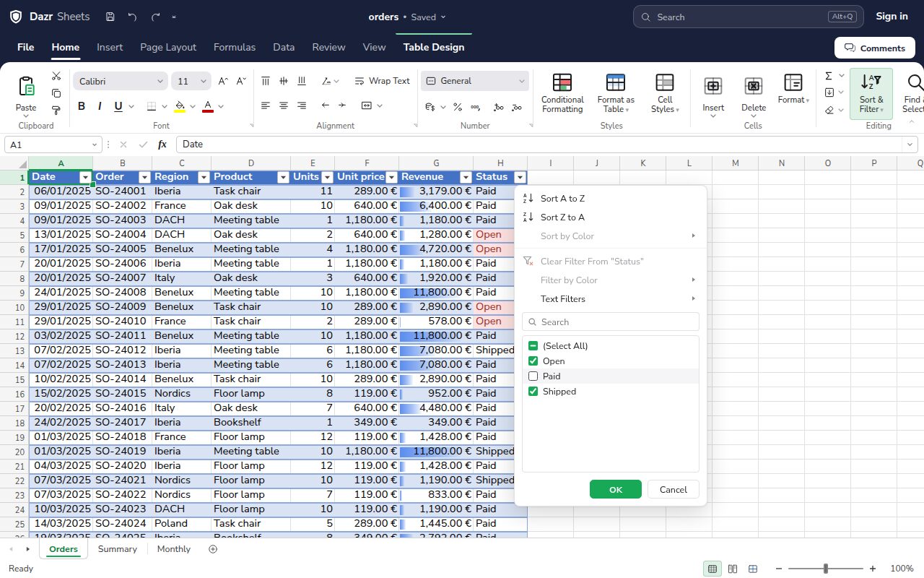Open the Region column filter dropdown

click(204, 177)
